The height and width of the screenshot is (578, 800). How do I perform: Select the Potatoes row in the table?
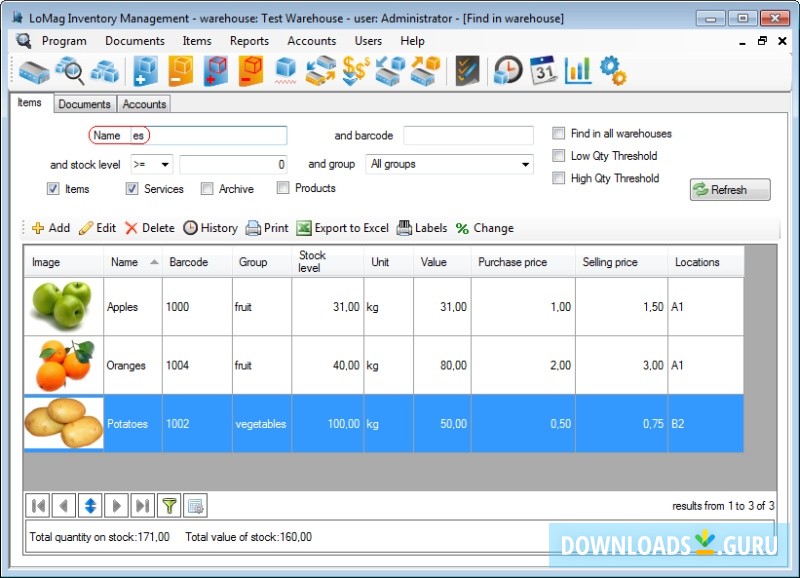coord(300,424)
